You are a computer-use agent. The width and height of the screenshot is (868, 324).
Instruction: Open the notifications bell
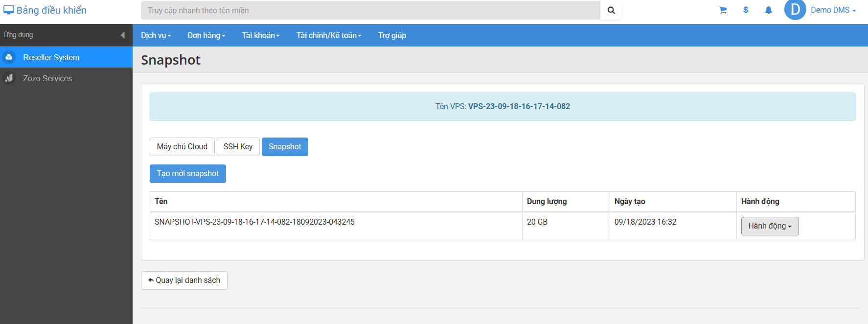coord(768,10)
